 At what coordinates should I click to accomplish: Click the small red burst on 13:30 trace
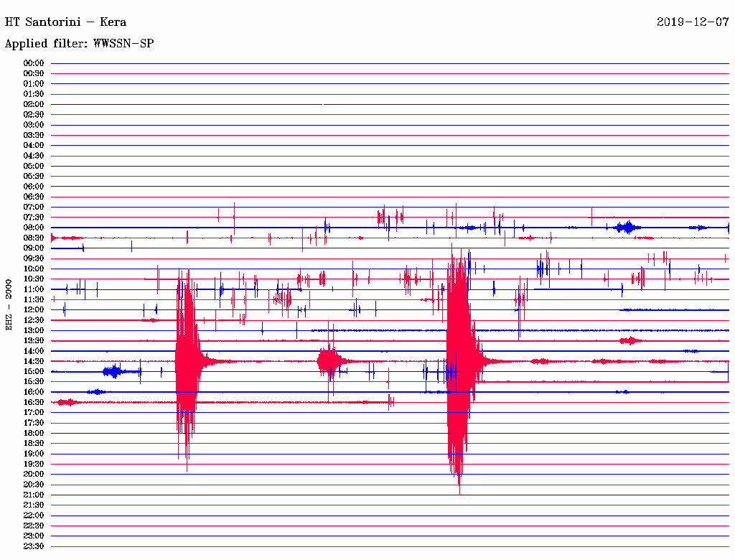tap(630, 340)
